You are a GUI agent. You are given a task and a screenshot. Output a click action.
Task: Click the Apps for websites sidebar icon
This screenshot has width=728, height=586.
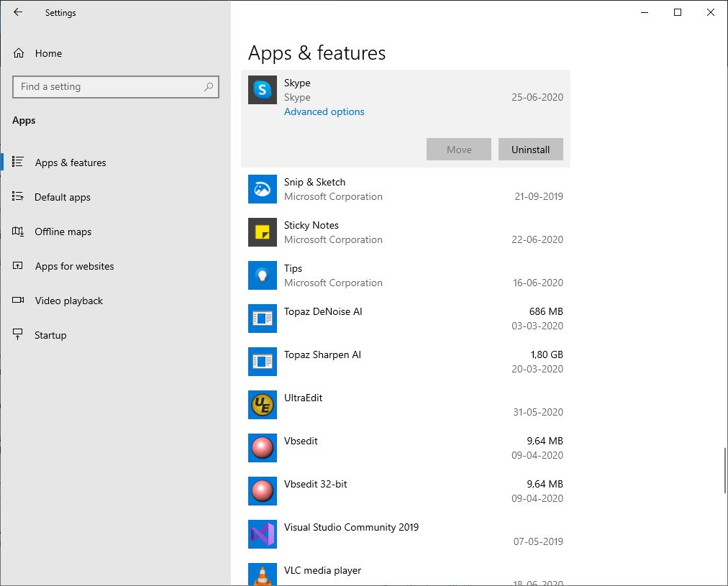click(x=18, y=266)
